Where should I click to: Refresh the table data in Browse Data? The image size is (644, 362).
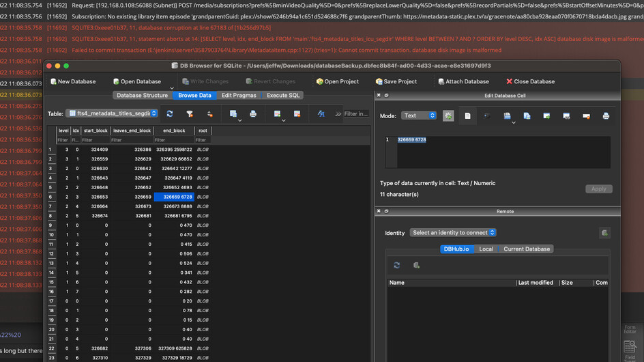pyautogui.click(x=170, y=114)
